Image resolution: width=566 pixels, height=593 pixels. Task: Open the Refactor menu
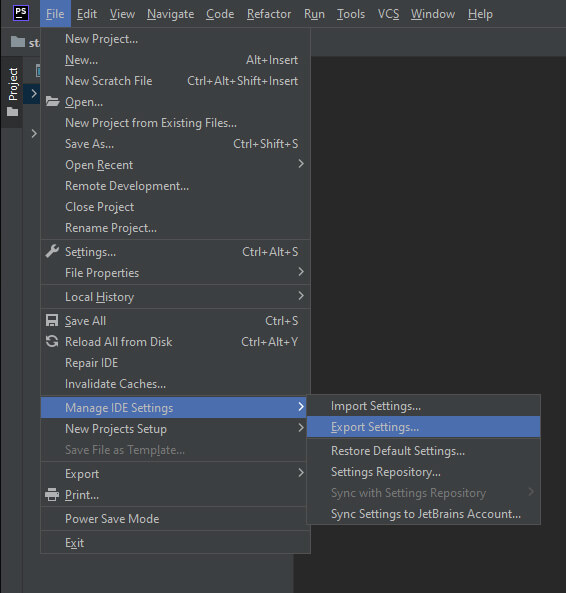tap(269, 14)
